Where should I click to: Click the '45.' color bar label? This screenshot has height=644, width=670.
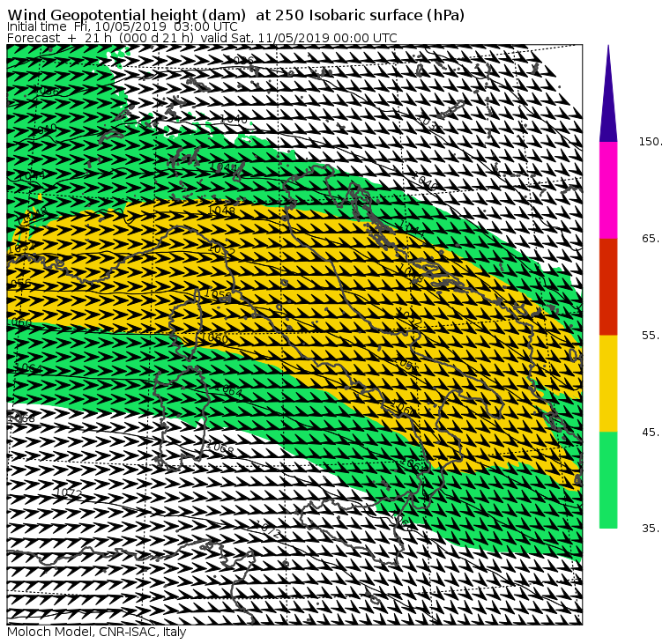[651, 433]
